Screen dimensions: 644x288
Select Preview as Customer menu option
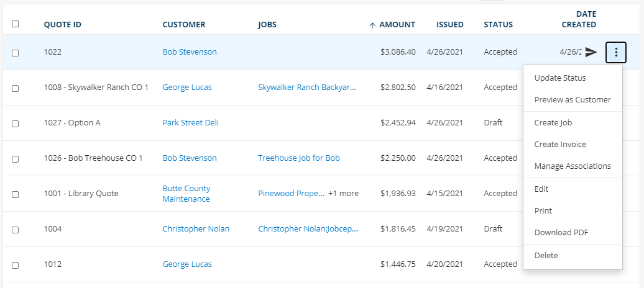tap(573, 100)
